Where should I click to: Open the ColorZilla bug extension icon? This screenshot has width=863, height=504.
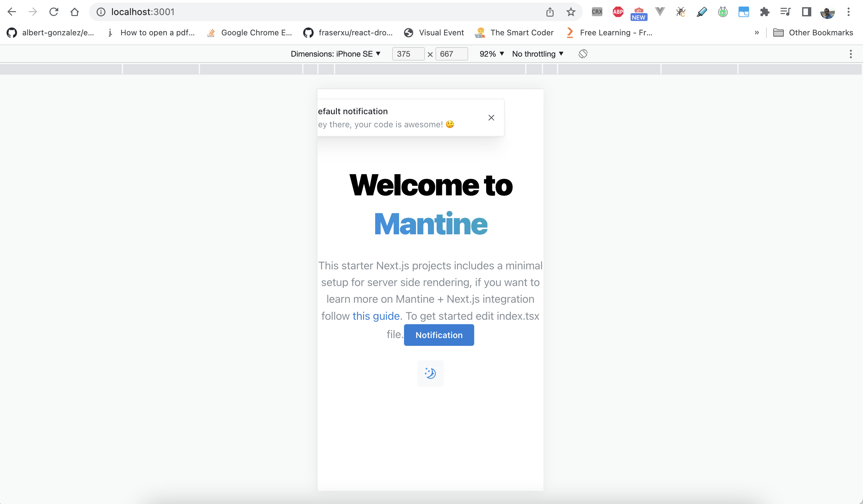(681, 11)
